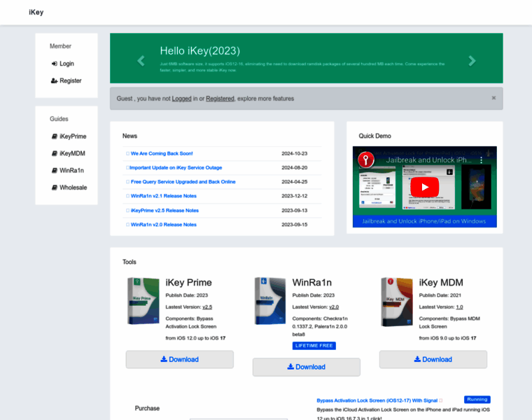Click the iKey Prime title heading
This screenshot has width=532, height=420.
(188, 283)
